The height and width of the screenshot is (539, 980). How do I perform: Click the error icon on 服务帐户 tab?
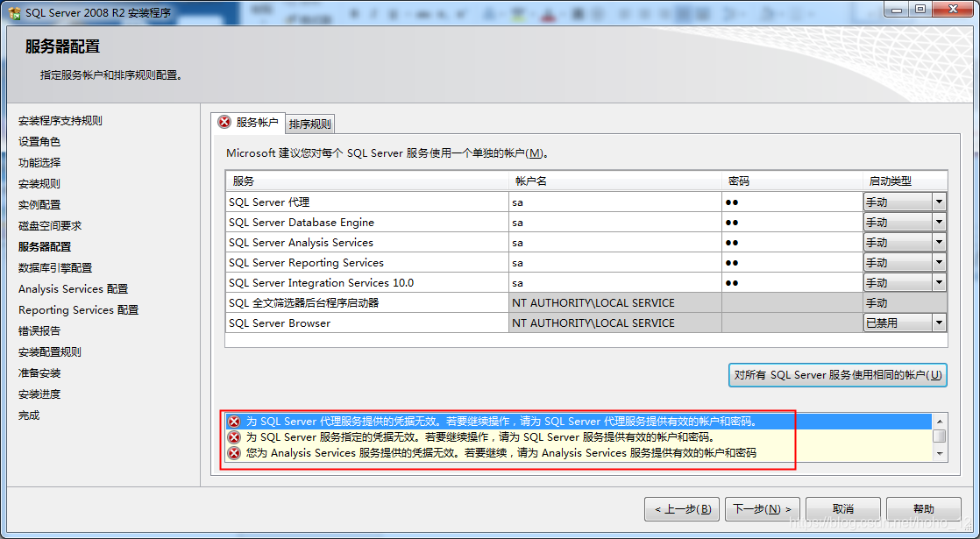coord(224,123)
